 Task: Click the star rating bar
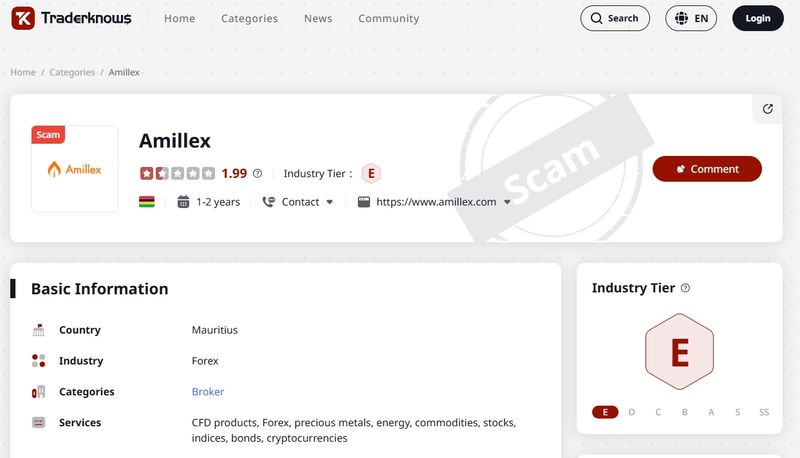(177, 173)
